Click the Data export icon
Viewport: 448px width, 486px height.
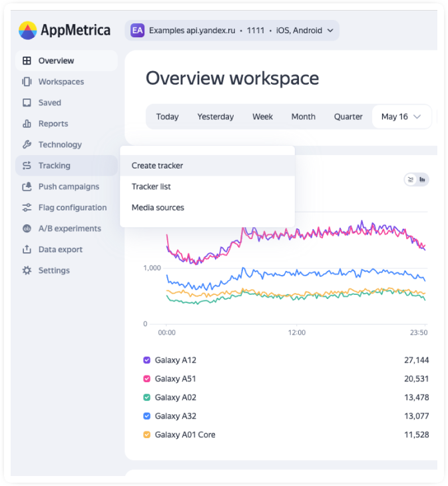[x=27, y=250]
